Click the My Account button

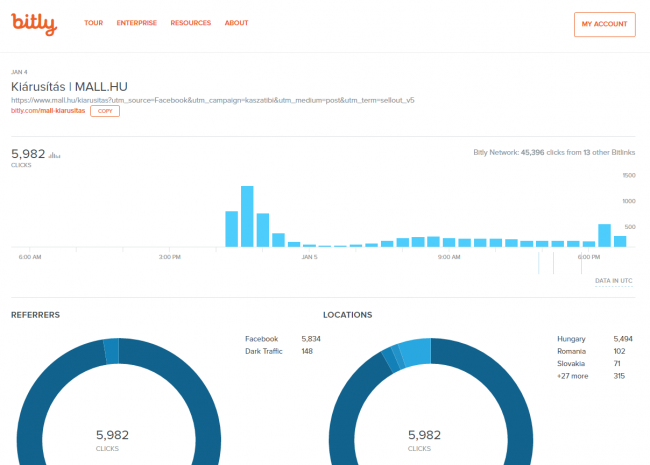[604, 24]
